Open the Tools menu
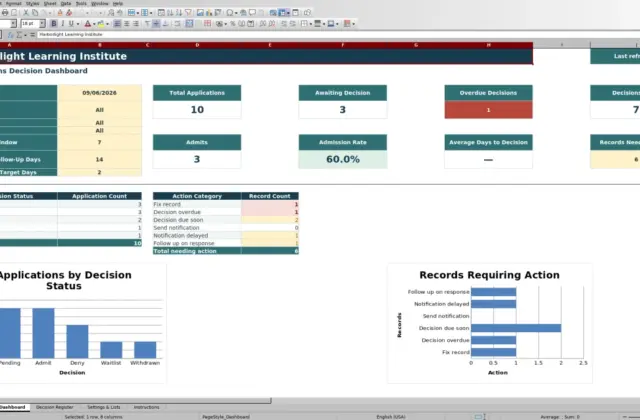The image size is (640, 420). pyautogui.click(x=81, y=3)
